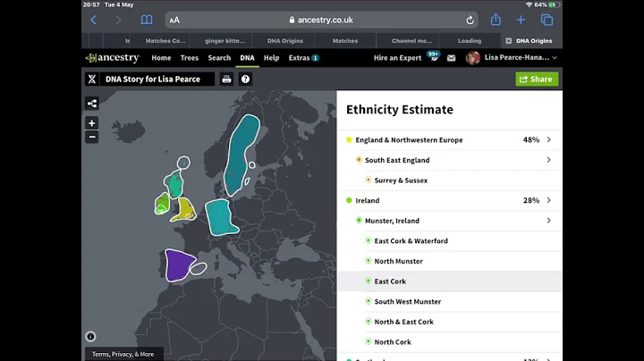Screen dimensions: 644x361
Task: Open the map share-nodes icon
Action: click(x=91, y=104)
